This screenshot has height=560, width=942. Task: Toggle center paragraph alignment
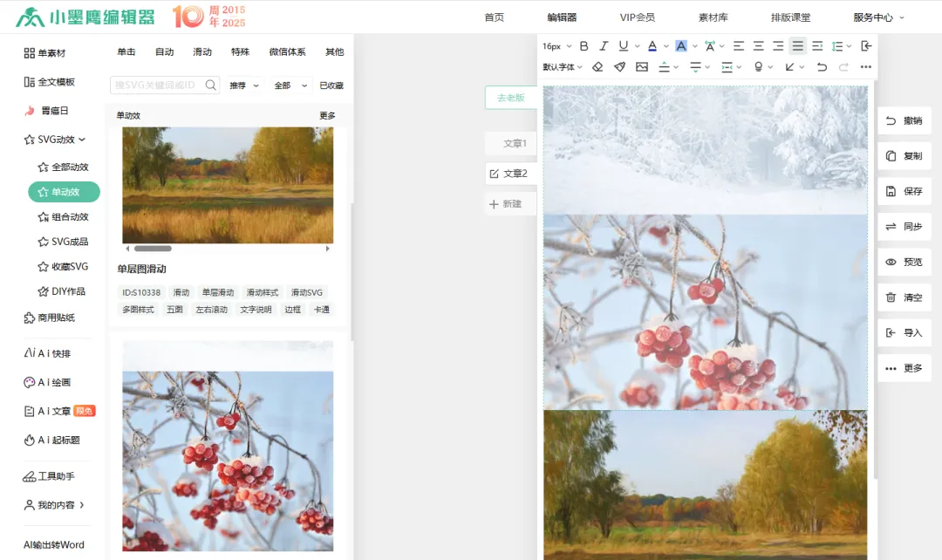click(757, 47)
